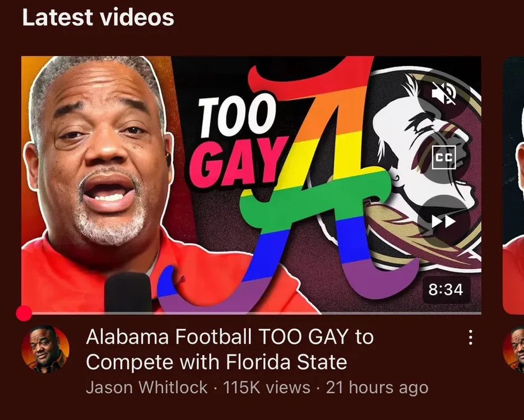Open the video title "Alabama Football TOO GAY to Compete"
524x420 pixels.
click(230, 349)
